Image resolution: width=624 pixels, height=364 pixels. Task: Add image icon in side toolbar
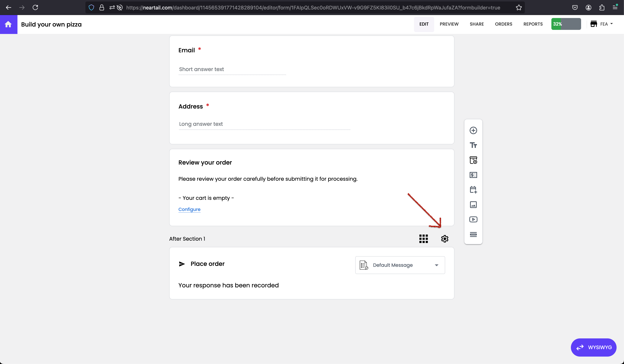pyautogui.click(x=473, y=204)
